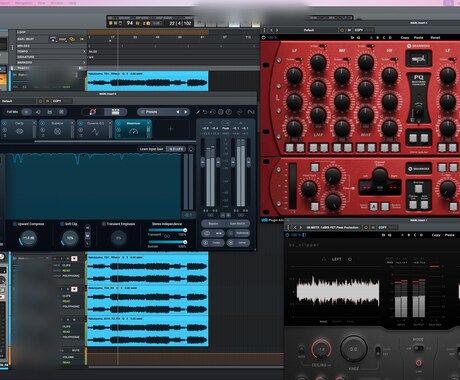Enable the Upward Compress checkbox
This screenshot has width=460, height=380.
(14, 224)
